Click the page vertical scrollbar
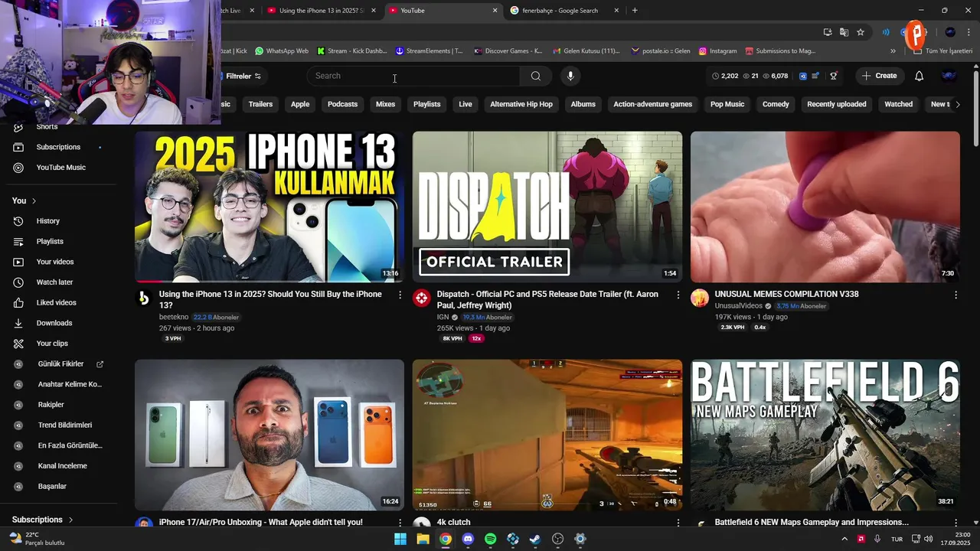This screenshot has width=980, height=551. pyautogui.click(x=975, y=107)
